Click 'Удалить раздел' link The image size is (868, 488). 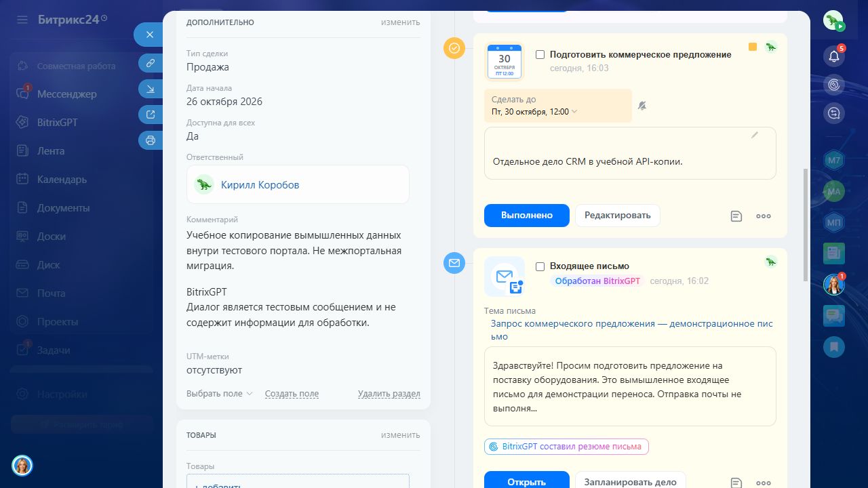[x=389, y=394]
